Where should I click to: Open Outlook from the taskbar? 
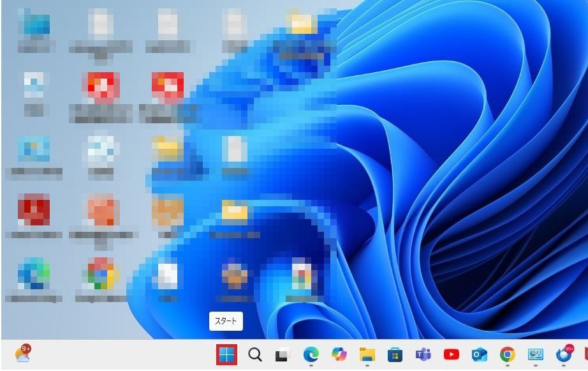pyautogui.click(x=479, y=354)
